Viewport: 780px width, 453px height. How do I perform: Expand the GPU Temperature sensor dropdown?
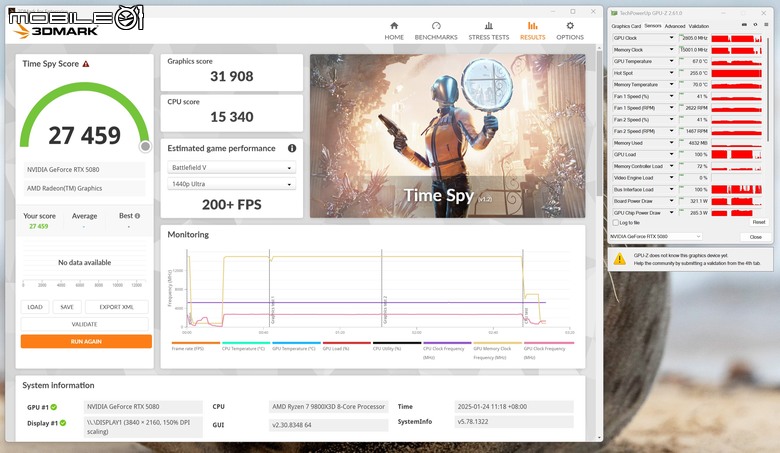pos(671,61)
